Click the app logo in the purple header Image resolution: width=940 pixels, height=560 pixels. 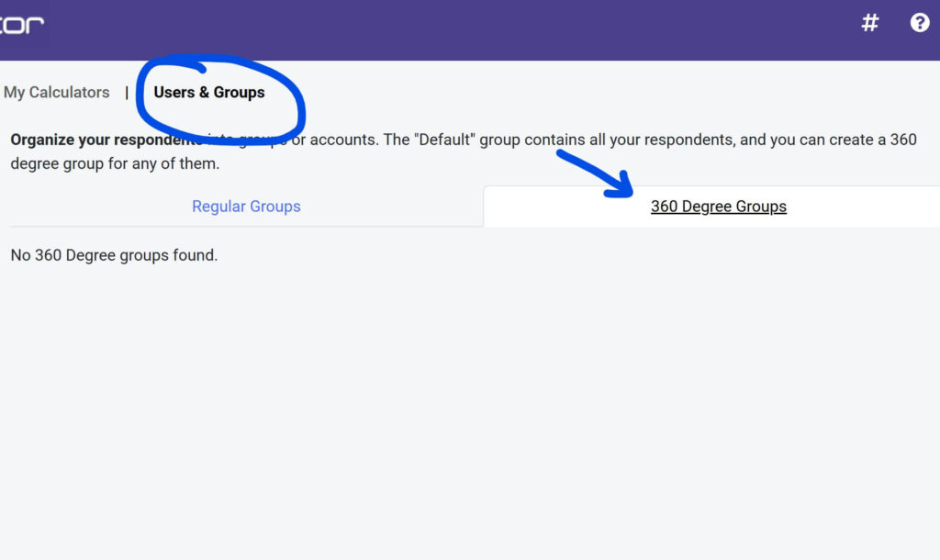tap(22, 24)
